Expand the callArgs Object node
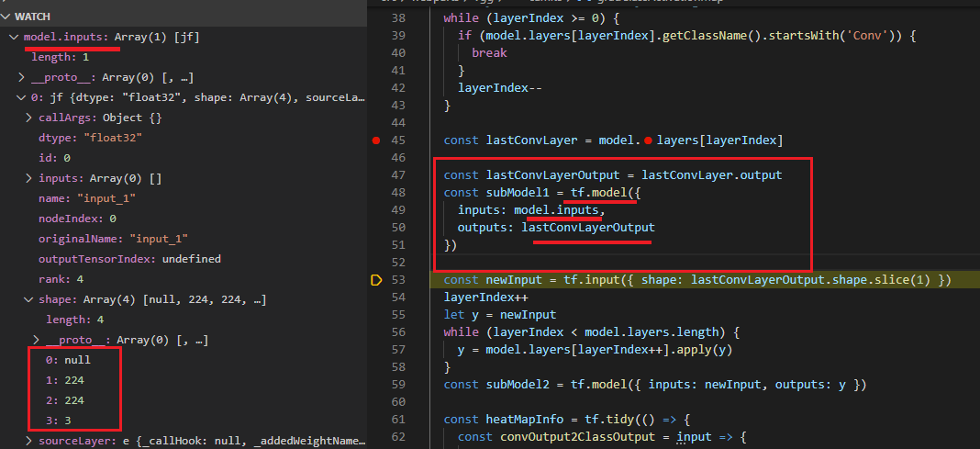The height and width of the screenshot is (449, 980). [28, 118]
